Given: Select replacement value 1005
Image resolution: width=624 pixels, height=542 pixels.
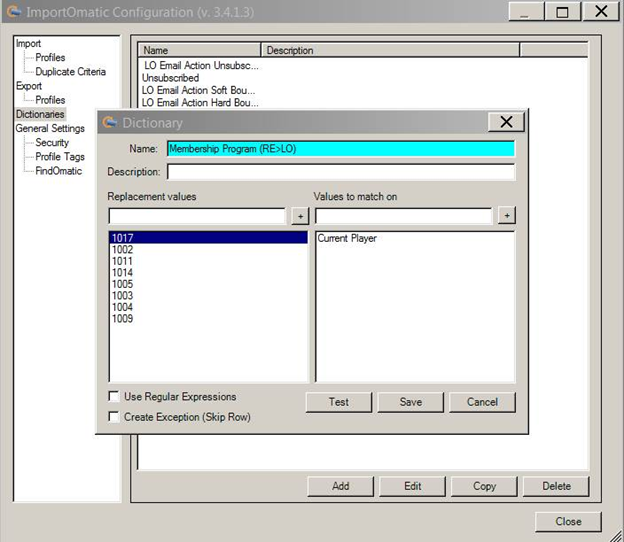Looking at the screenshot, I should pos(208,284).
